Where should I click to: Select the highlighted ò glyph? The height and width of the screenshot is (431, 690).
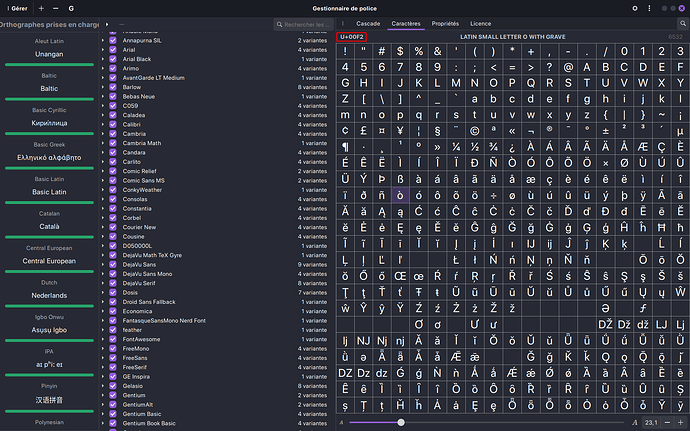point(400,195)
